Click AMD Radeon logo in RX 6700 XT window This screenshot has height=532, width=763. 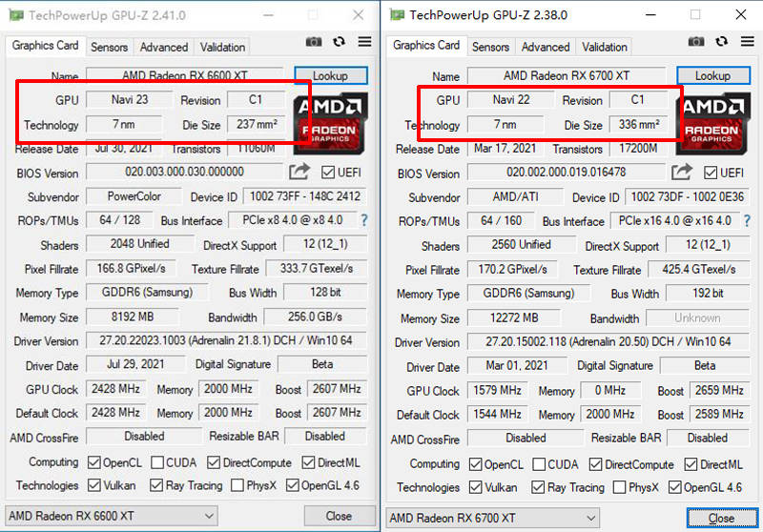[711, 124]
